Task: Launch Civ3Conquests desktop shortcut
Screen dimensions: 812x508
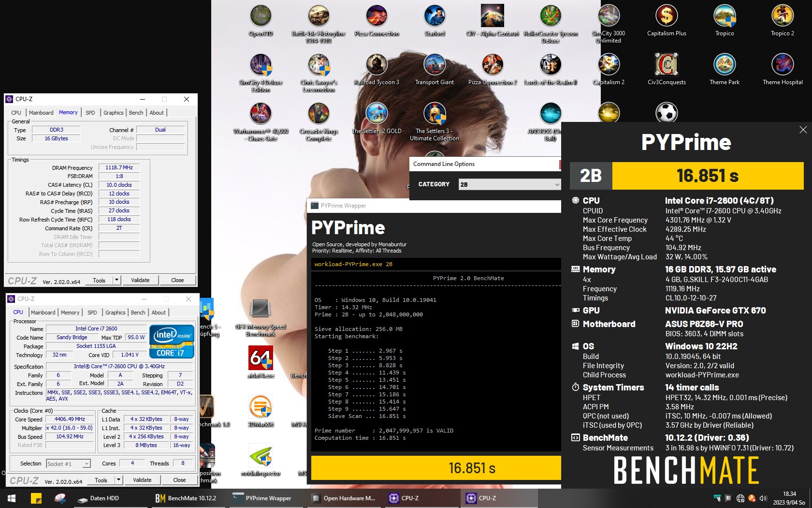Action: pos(667,70)
